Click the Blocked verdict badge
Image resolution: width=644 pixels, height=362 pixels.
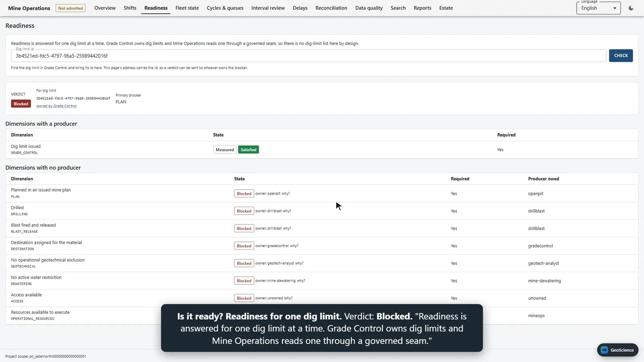tap(21, 104)
